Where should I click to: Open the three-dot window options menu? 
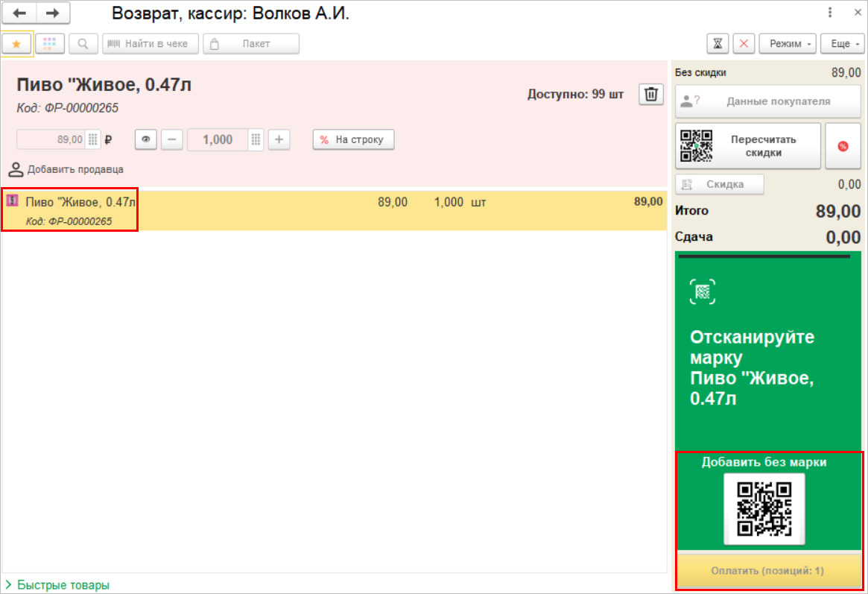click(830, 12)
